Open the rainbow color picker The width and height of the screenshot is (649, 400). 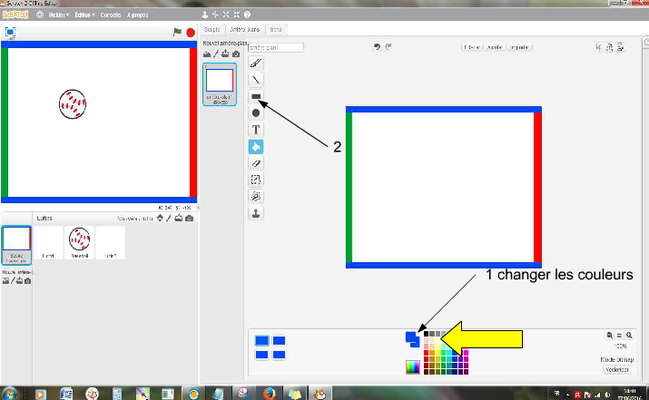pos(413,367)
